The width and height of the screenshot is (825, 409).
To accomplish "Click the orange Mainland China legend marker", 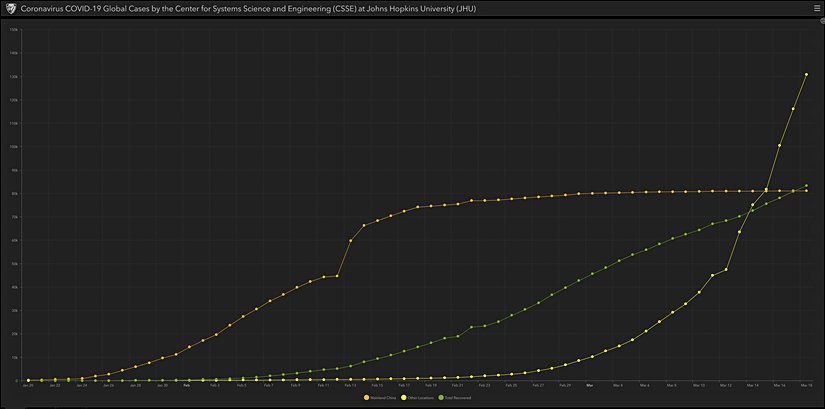I will (366, 397).
